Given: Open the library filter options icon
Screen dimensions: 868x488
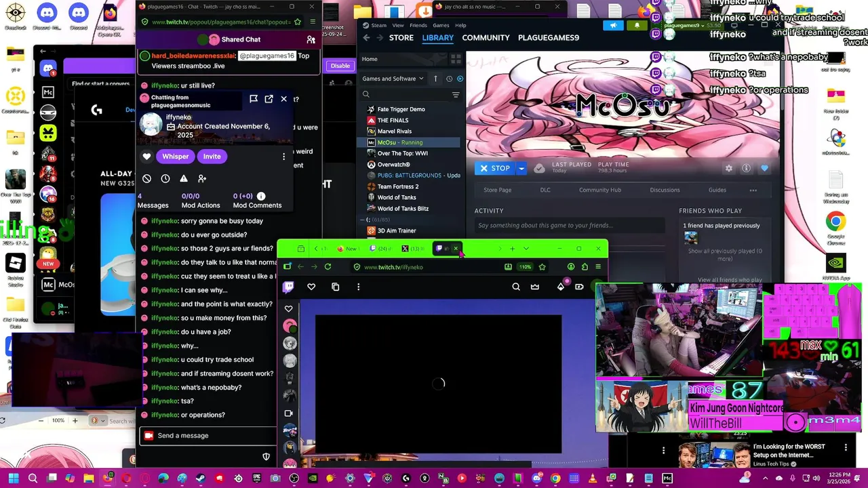Looking at the screenshot, I should click(456, 95).
